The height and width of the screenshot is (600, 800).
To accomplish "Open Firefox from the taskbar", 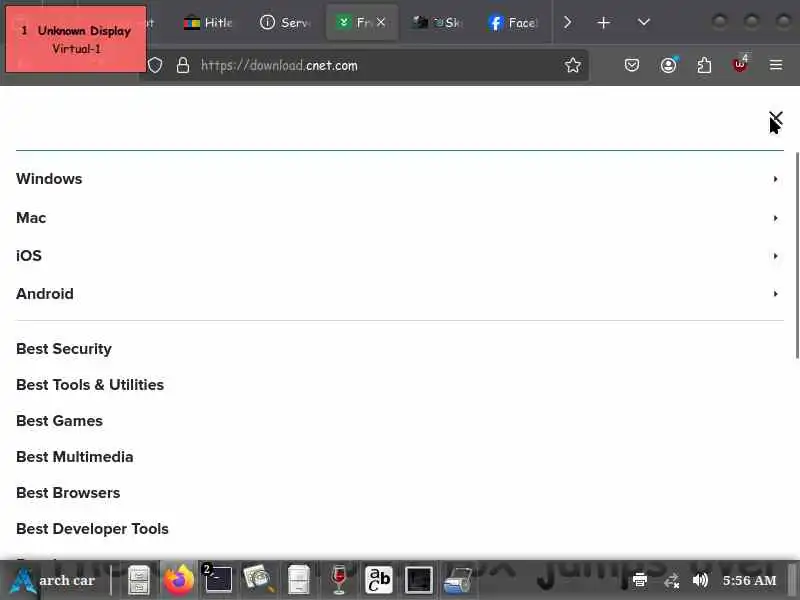I will (179, 580).
